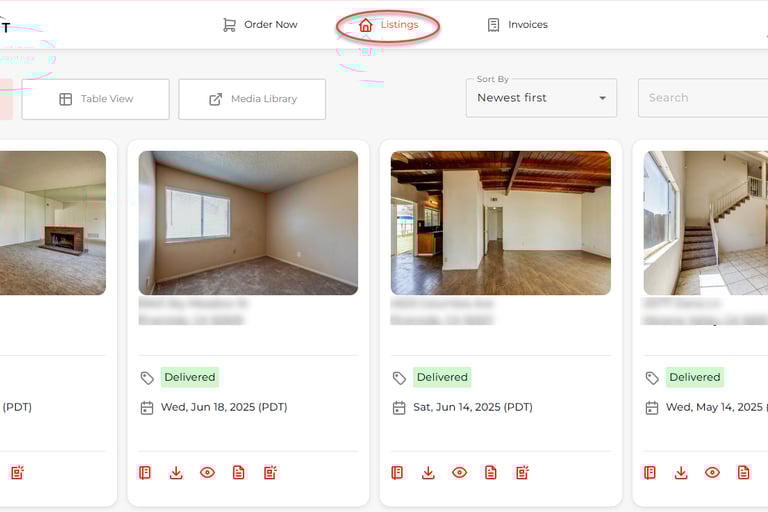Click the shopping cart icon
Viewport: 768px width, 512px height.
[x=229, y=24]
